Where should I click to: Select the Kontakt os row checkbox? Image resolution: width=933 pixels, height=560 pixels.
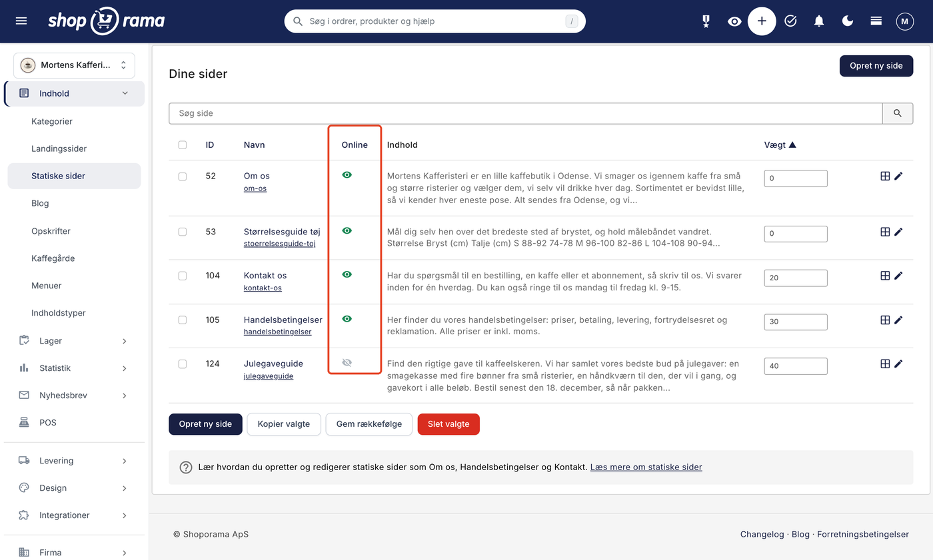click(x=183, y=276)
